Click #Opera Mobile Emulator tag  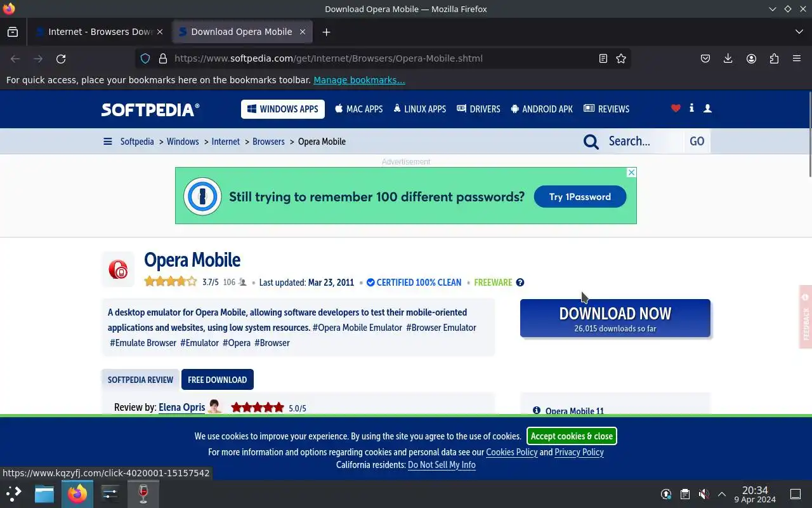click(358, 328)
